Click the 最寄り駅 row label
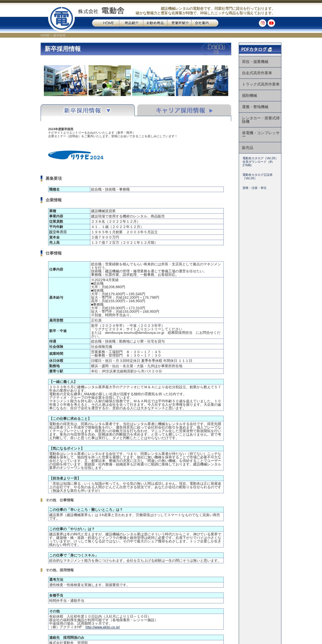Screen dimensions: 322x644 click(x=69, y=371)
